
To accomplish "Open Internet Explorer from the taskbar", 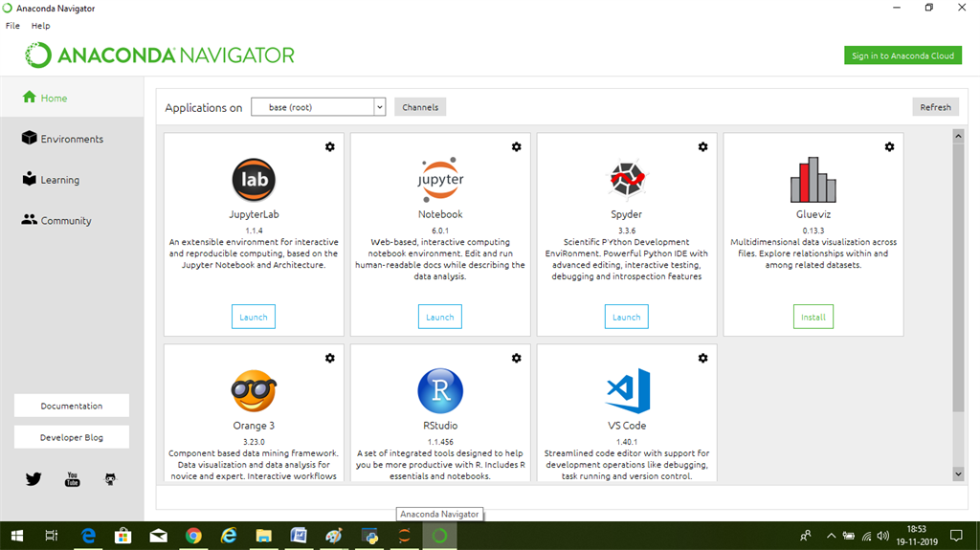I will coord(229,536).
